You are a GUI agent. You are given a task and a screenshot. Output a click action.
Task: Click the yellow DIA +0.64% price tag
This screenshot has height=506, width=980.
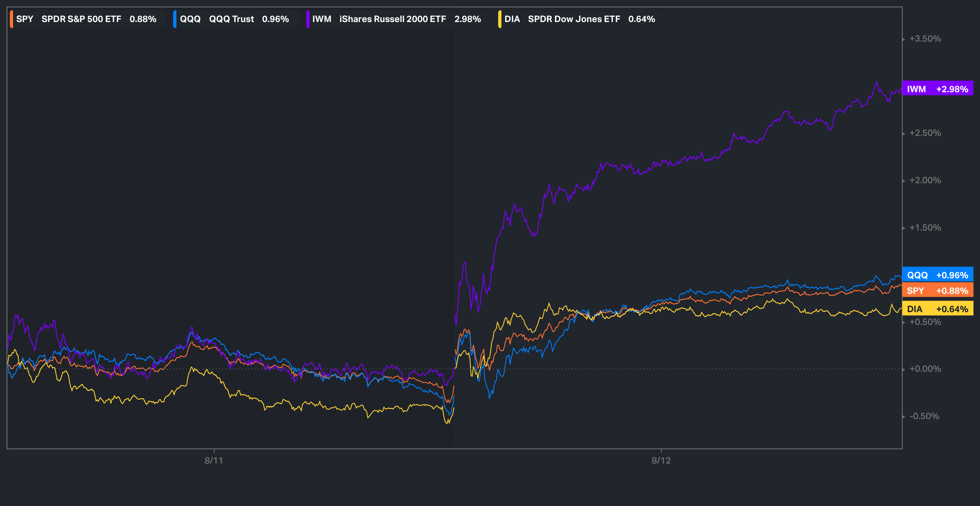pos(938,309)
